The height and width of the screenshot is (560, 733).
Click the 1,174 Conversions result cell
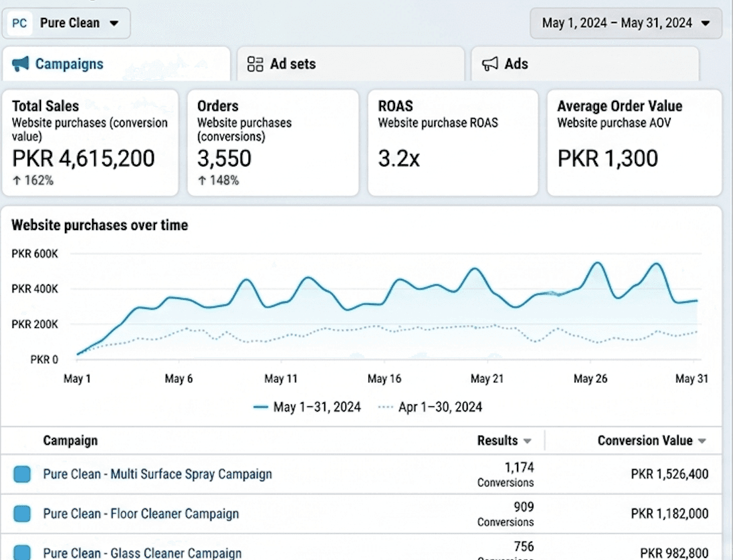(505, 475)
